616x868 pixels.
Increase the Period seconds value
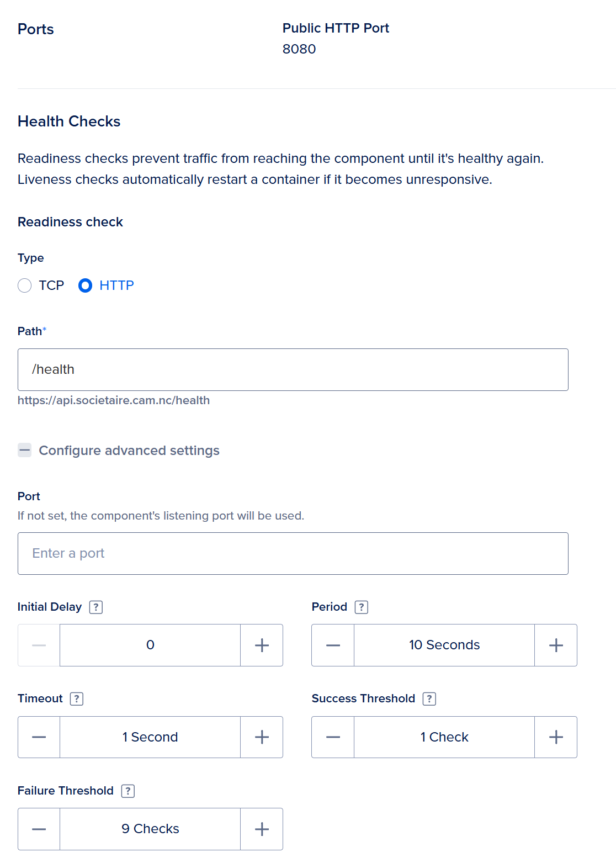coord(556,645)
